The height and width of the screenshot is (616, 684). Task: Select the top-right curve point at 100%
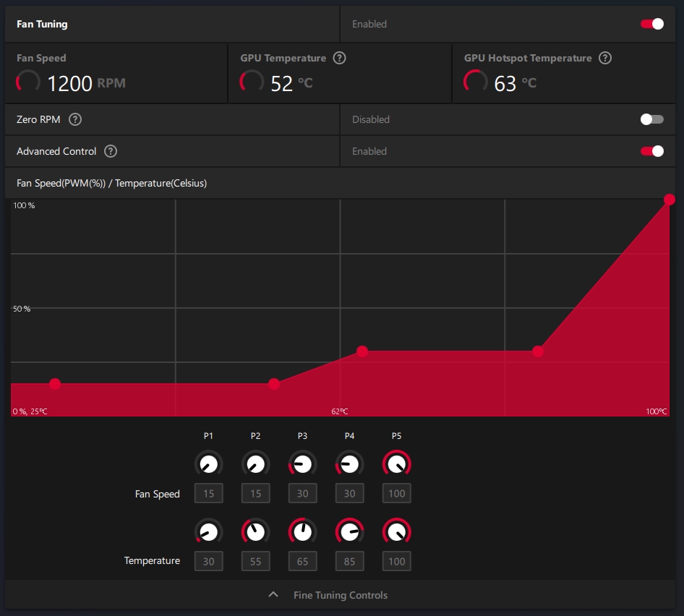(x=670, y=200)
